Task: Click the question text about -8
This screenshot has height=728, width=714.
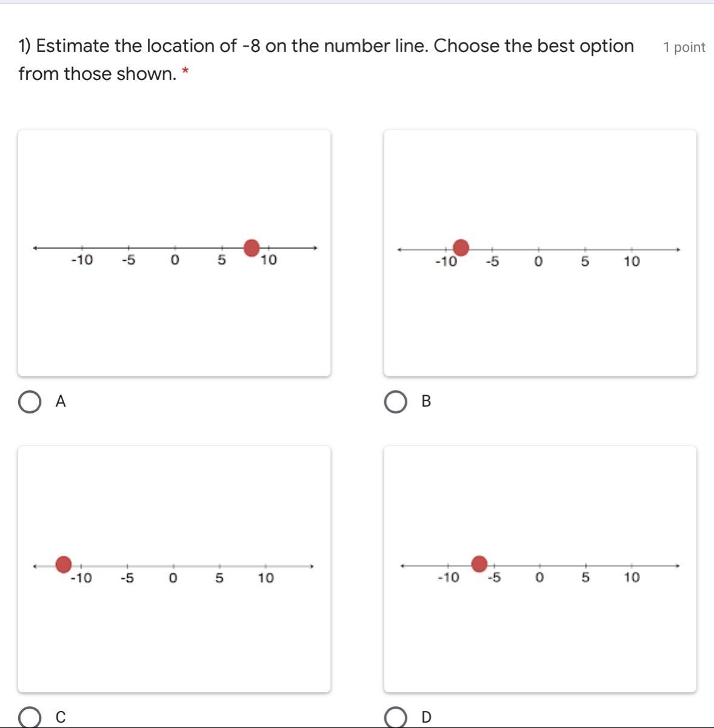Action: click(326, 59)
